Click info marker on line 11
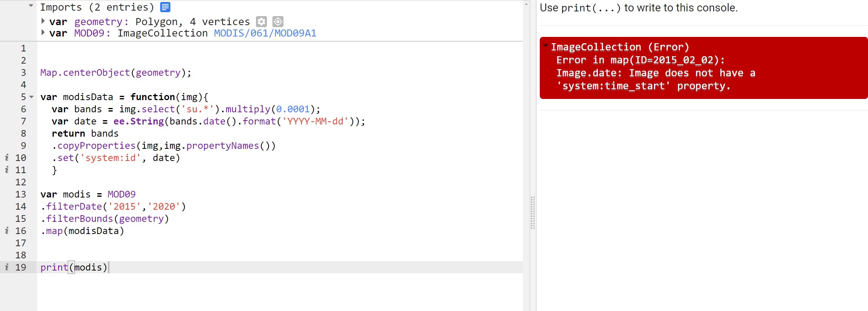This screenshot has height=311, width=868. [7, 170]
